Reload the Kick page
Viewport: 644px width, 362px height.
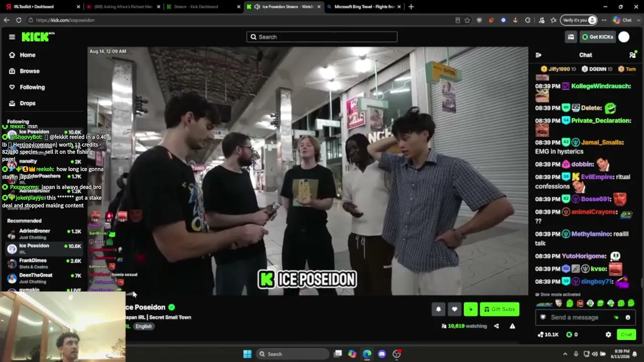(19, 20)
